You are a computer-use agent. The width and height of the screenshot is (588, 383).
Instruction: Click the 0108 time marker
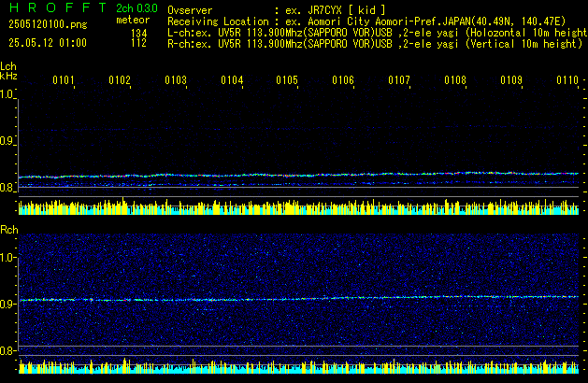click(455, 80)
